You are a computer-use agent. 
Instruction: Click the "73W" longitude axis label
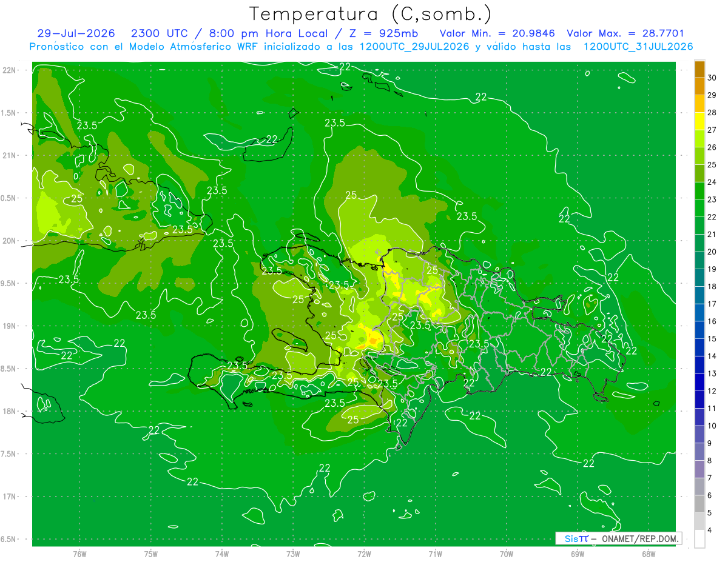tap(293, 554)
